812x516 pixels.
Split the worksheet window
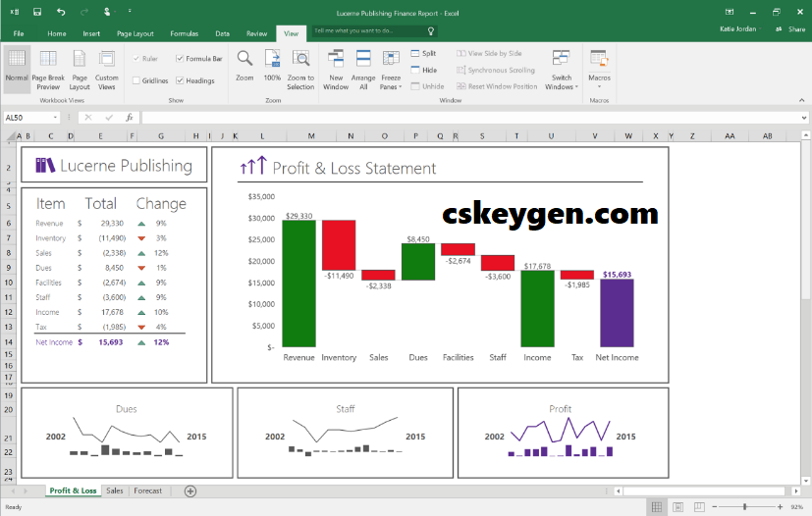[x=423, y=53]
